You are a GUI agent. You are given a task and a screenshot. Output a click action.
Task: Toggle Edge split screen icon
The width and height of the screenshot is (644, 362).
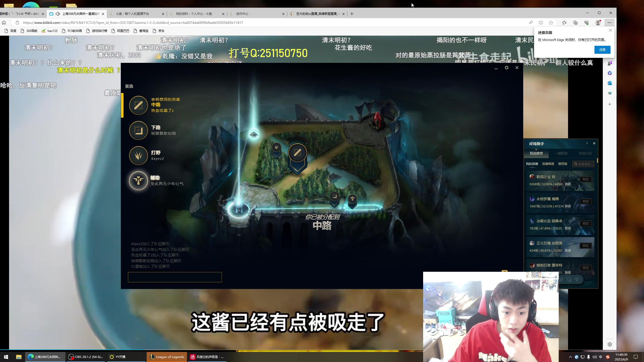[x=541, y=23]
